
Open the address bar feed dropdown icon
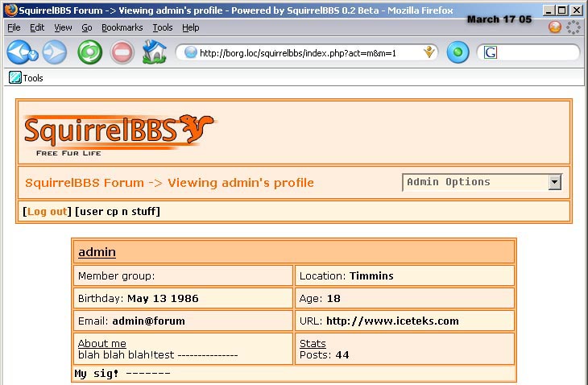pyautogui.click(x=429, y=52)
